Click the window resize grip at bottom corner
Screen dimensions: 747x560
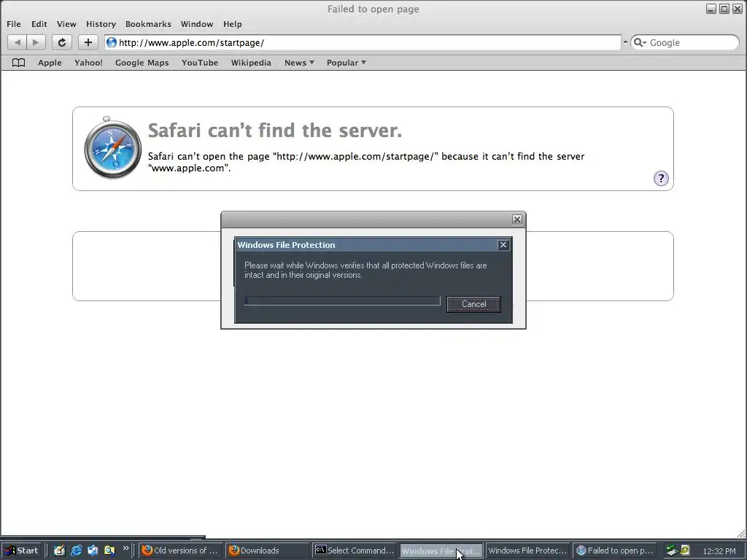[741, 533]
